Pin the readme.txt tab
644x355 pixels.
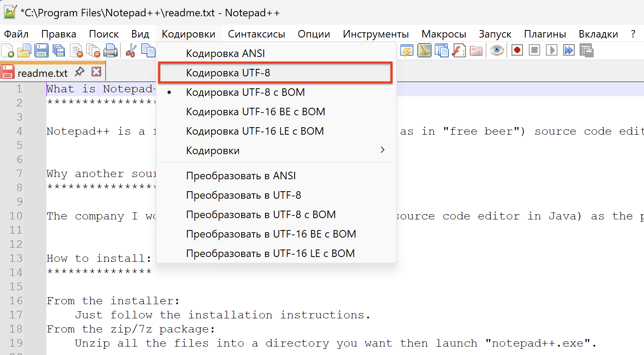pyautogui.click(x=80, y=72)
